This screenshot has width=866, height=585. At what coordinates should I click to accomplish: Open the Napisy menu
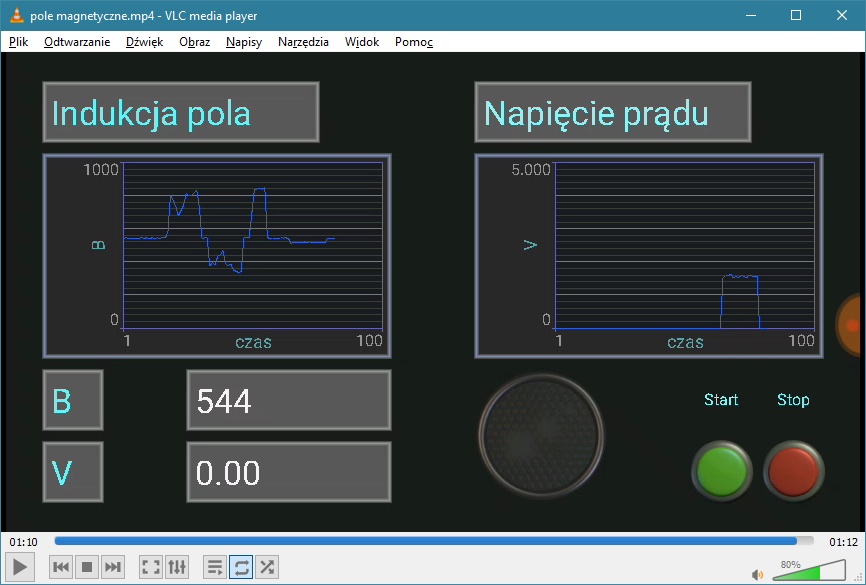click(x=244, y=42)
